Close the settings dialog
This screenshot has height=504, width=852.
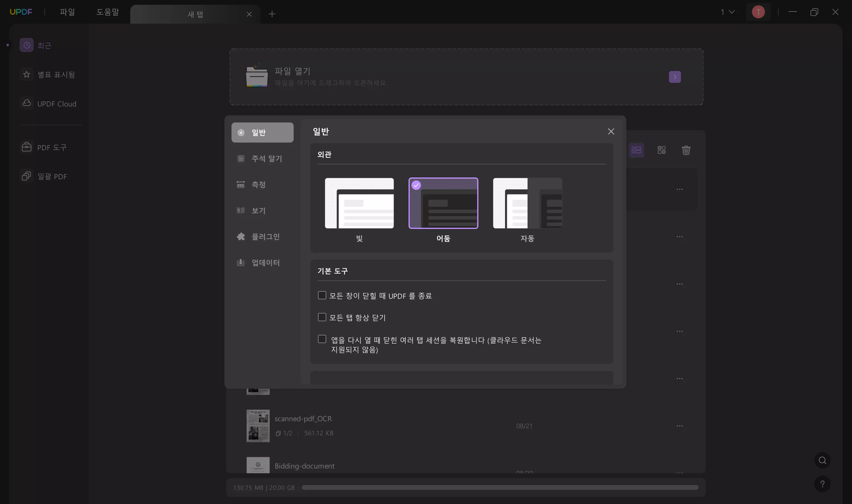611,131
